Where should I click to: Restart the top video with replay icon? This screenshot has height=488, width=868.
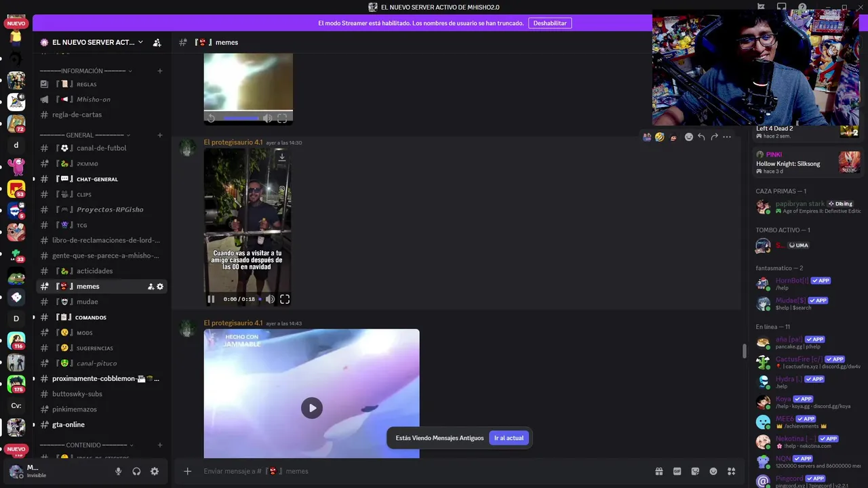211,118
